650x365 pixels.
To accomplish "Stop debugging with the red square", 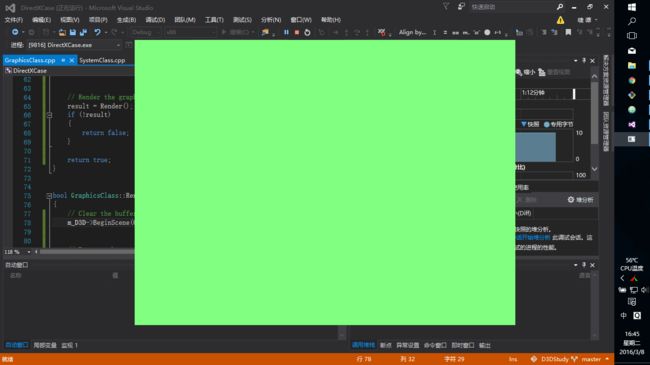I will pos(297,32).
